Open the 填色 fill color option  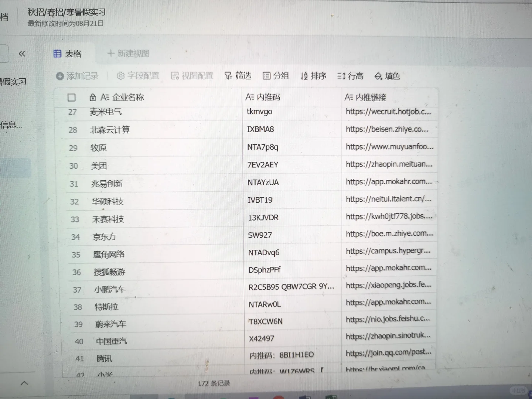(x=387, y=76)
